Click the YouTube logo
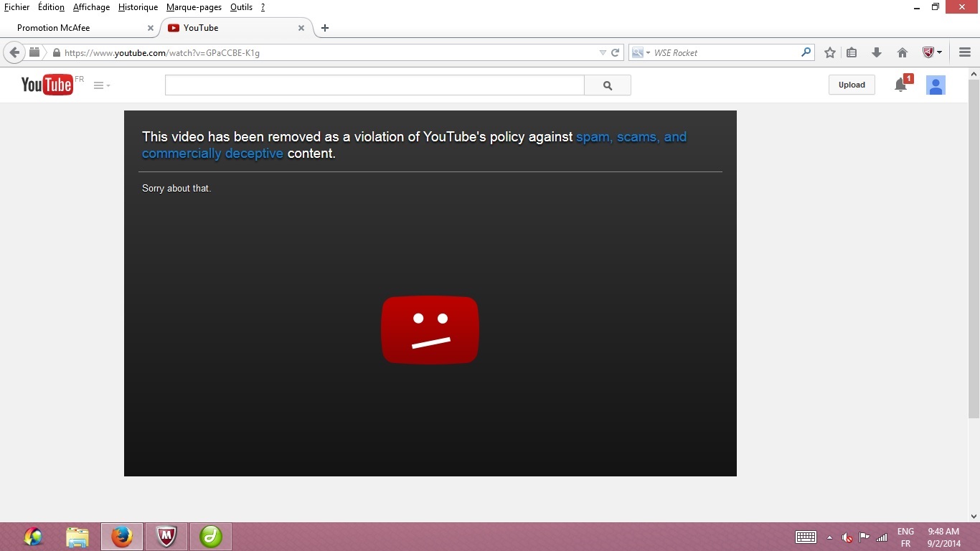 pyautogui.click(x=47, y=85)
